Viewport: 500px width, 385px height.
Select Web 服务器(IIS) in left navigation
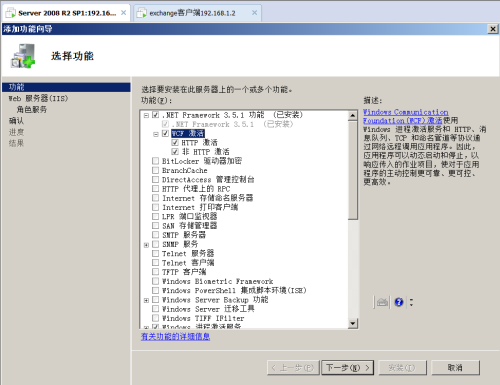[38, 98]
